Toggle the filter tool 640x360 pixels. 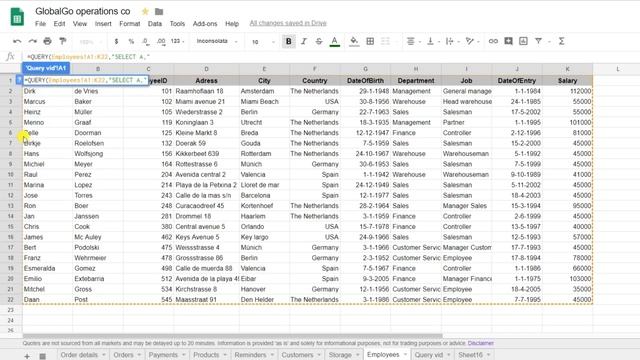point(538,41)
